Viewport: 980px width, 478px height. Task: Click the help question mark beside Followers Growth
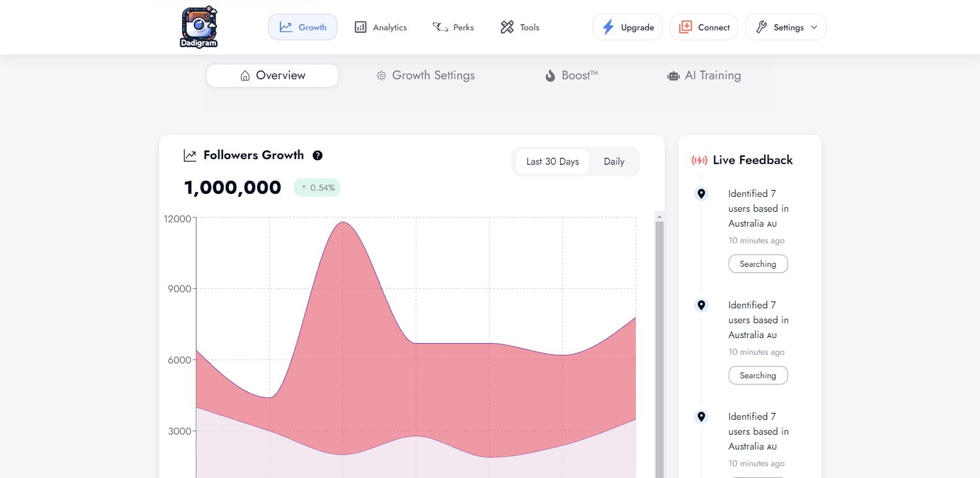[x=318, y=155]
